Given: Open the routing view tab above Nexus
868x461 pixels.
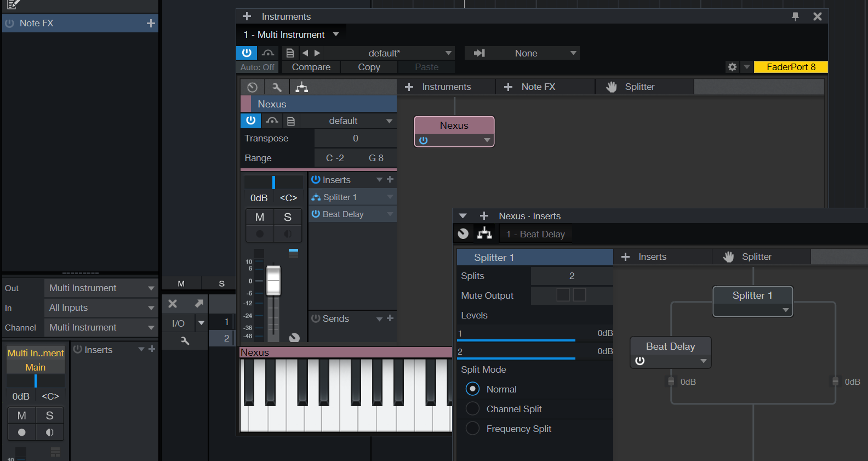Looking at the screenshot, I should (x=302, y=87).
